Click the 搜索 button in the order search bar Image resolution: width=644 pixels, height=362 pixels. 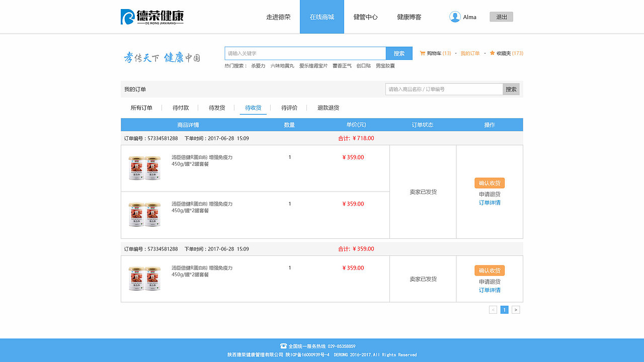511,89
